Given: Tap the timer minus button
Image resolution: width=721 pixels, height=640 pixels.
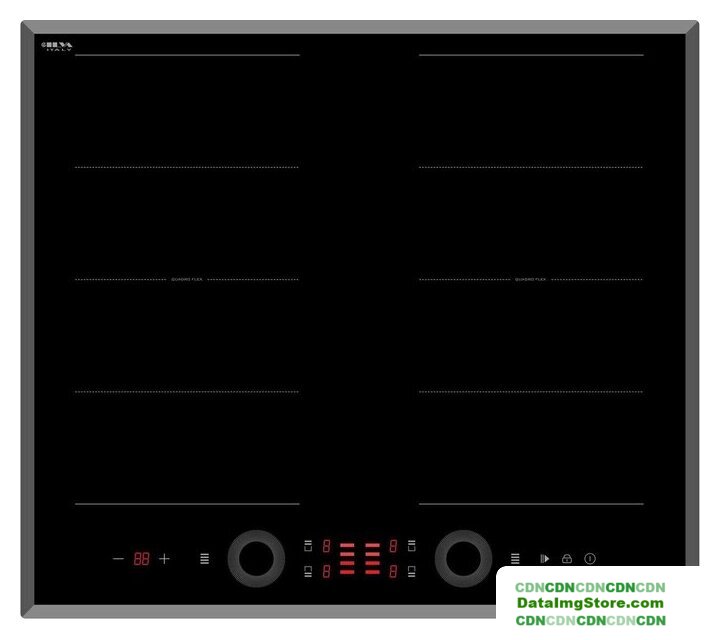Looking at the screenshot, I should coord(118,559).
